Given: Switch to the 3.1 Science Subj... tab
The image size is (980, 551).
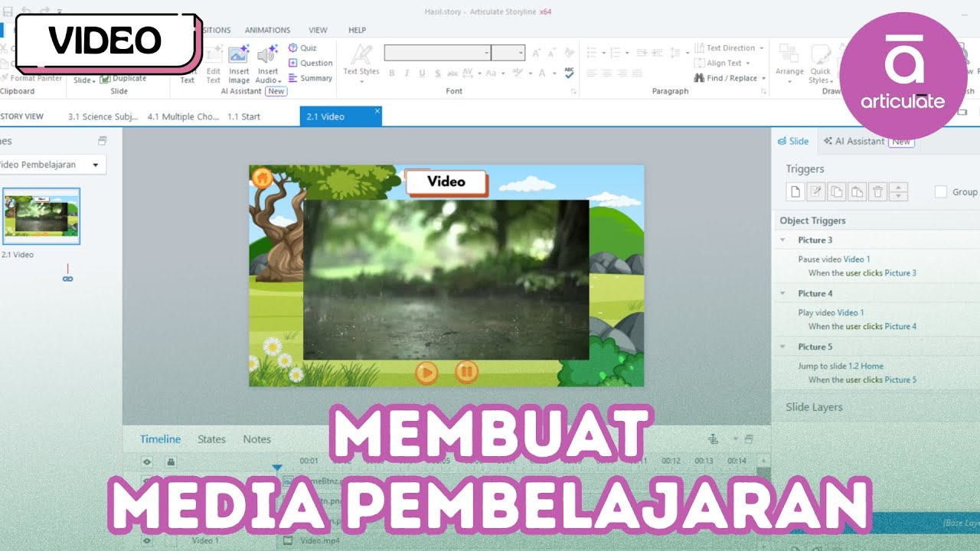Looking at the screenshot, I should 103,116.
